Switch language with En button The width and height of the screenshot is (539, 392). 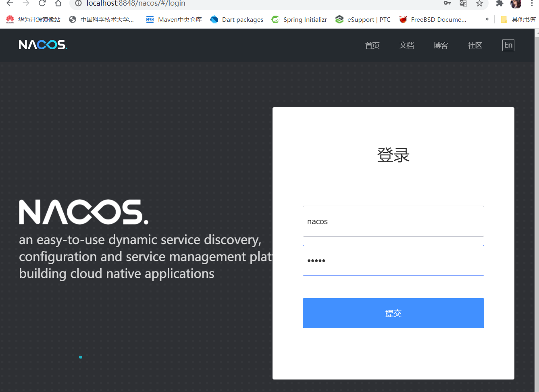pyautogui.click(x=508, y=45)
